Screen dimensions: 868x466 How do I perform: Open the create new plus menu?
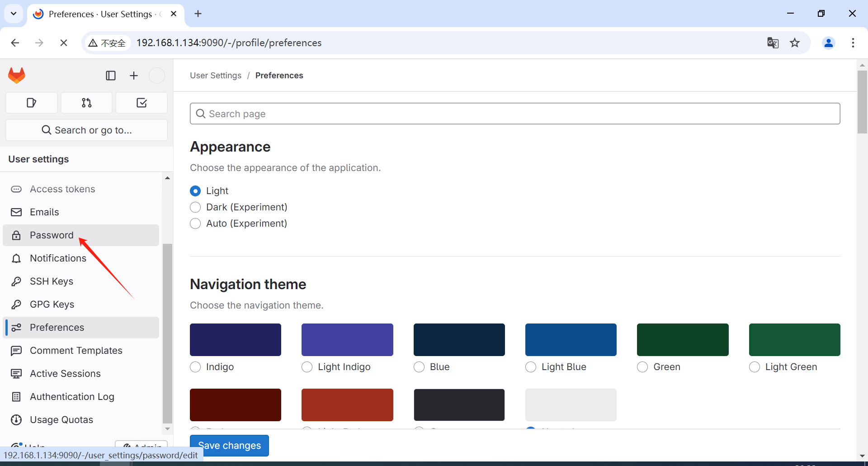[x=134, y=76]
